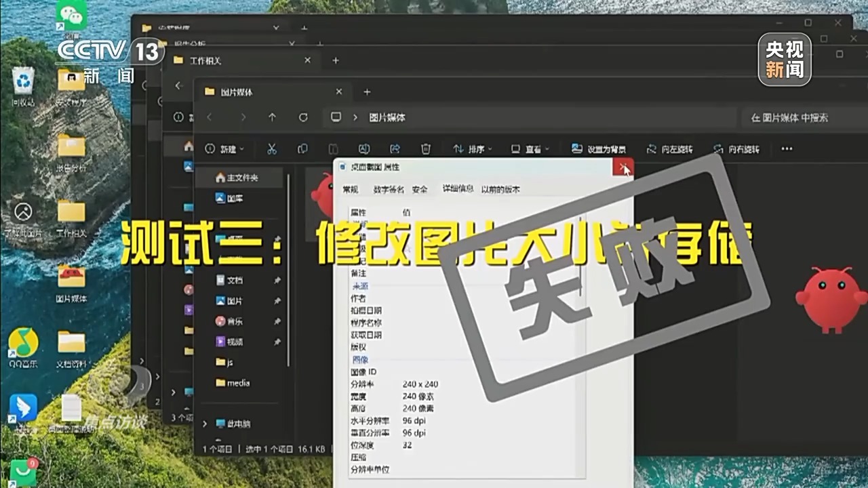The image size is (868, 488).
Task: Switch to the 常规 tab in properties
Action: pos(350,190)
